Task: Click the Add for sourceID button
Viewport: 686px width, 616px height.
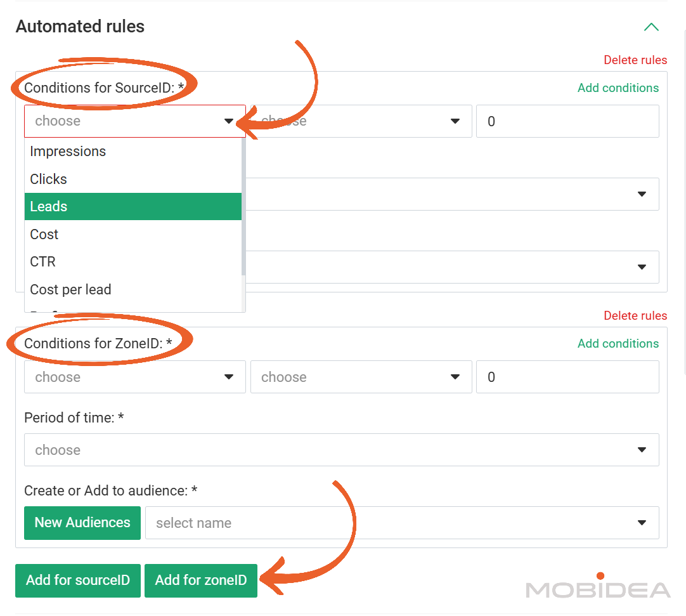Action: pos(78,580)
